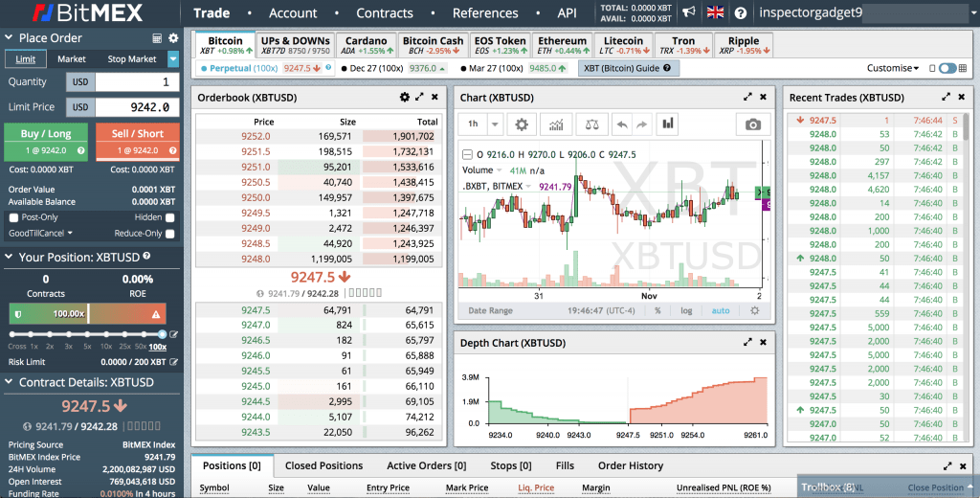This screenshot has height=498, width=980.
Task: Click the compare symbols scales icon
Action: point(591,124)
